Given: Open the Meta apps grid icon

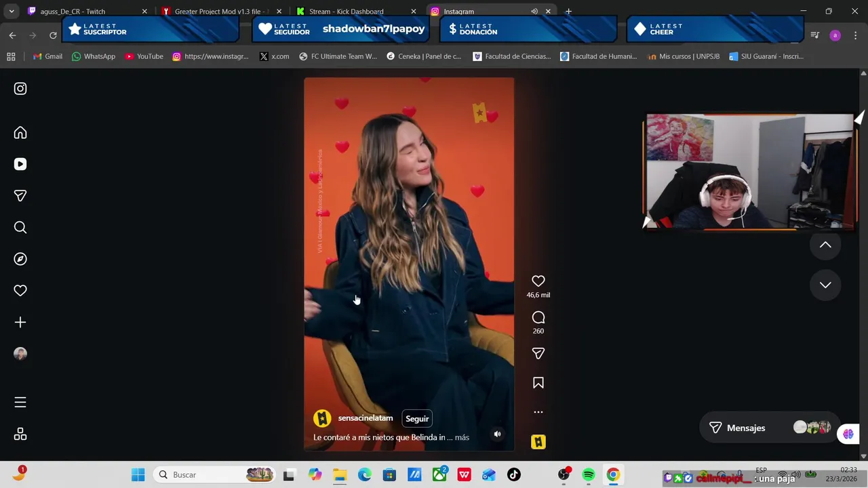Looking at the screenshot, I should click(x=20, y=434).
